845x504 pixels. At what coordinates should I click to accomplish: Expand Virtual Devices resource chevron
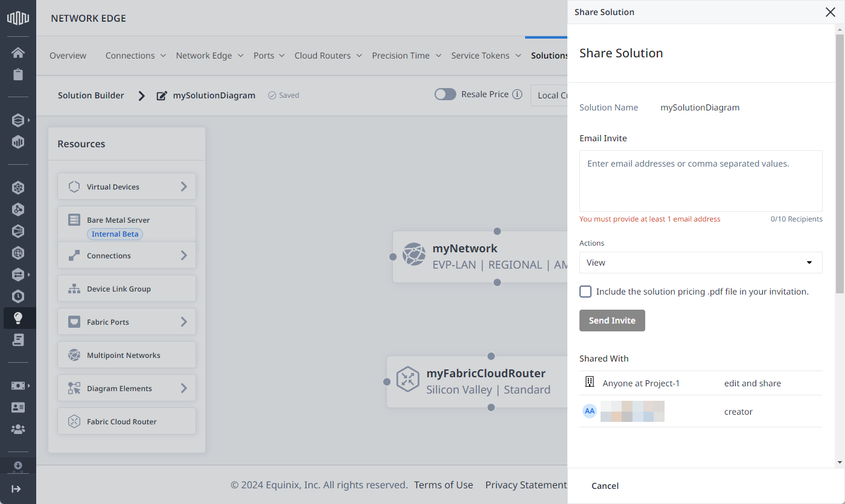tap(184, 187)
